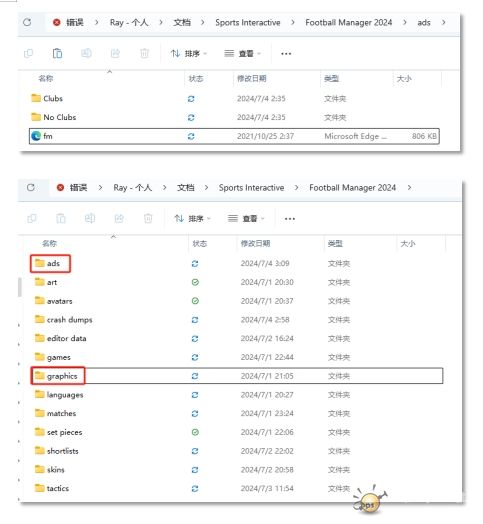
Task: Click the rename icon in the upper toolbar
Action: (x=87, y=53)
